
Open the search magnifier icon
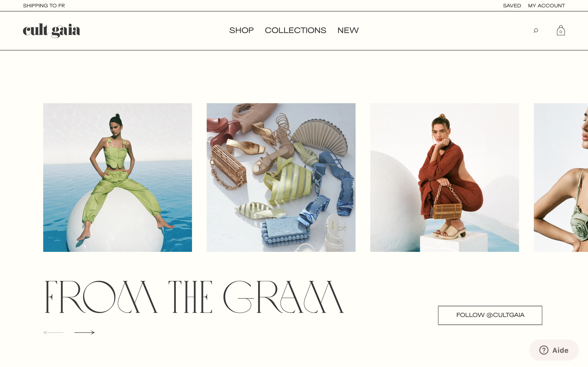pos(536,31)
